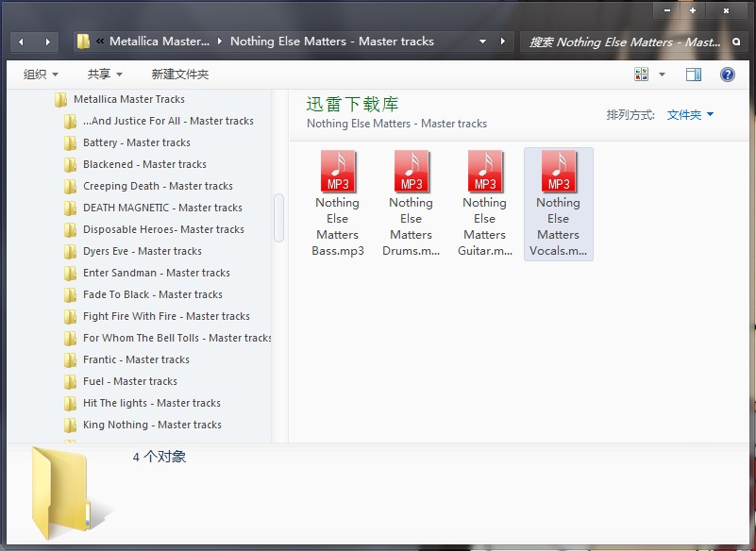Click the 迅雷下载库 library heading
Image resolution: width=756 pixels, height=551 pixels.
pos(352,104)
